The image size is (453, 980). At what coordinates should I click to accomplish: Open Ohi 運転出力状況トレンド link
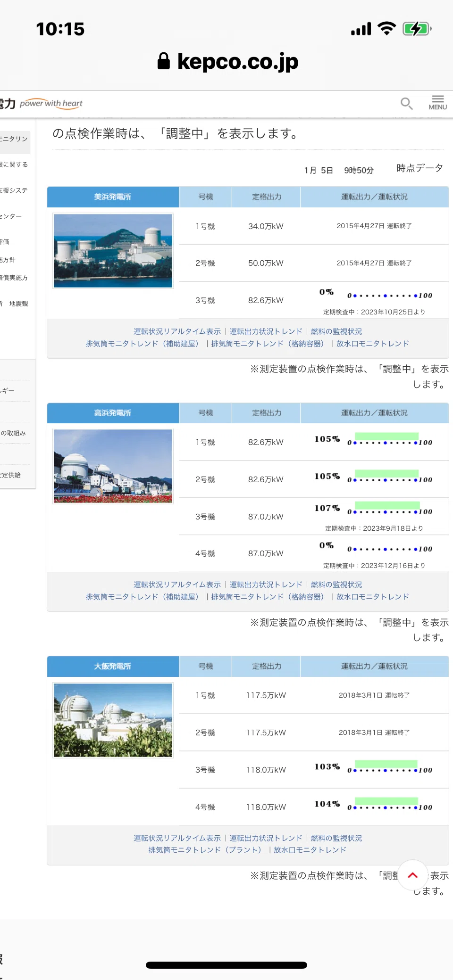266,838
